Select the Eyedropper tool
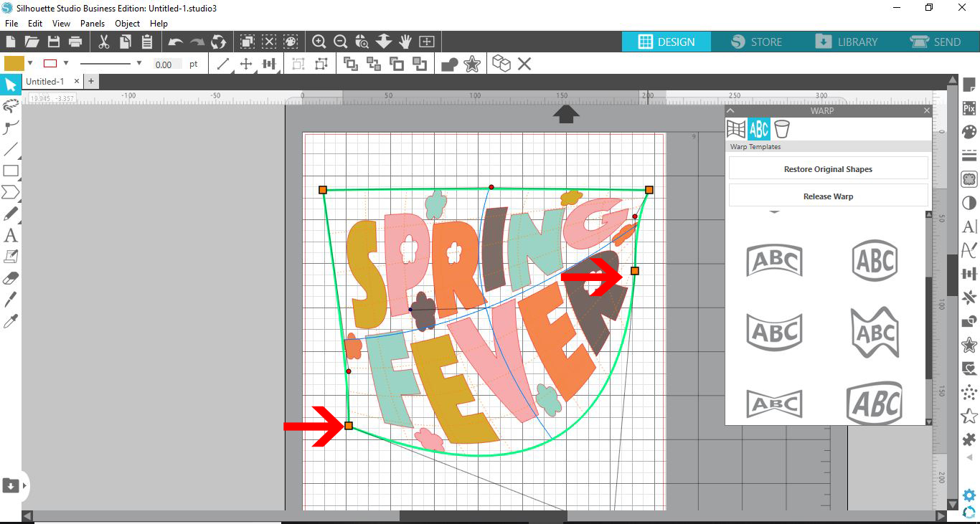Viewport: 980px width, 524px height. point(11,320)
